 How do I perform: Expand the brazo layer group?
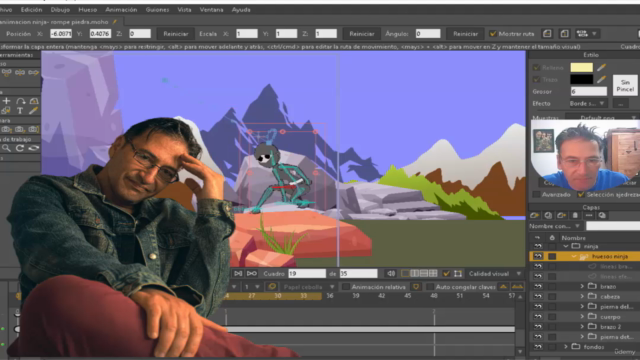582,287
